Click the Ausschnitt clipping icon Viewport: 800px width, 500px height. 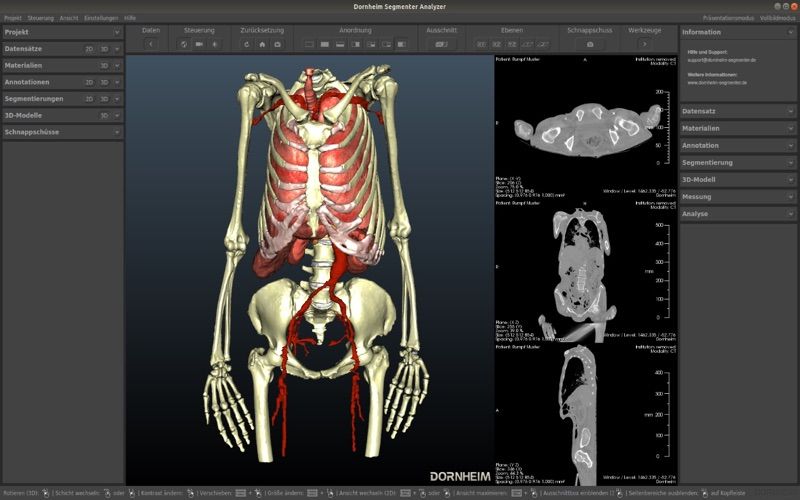tap(441, 44)
